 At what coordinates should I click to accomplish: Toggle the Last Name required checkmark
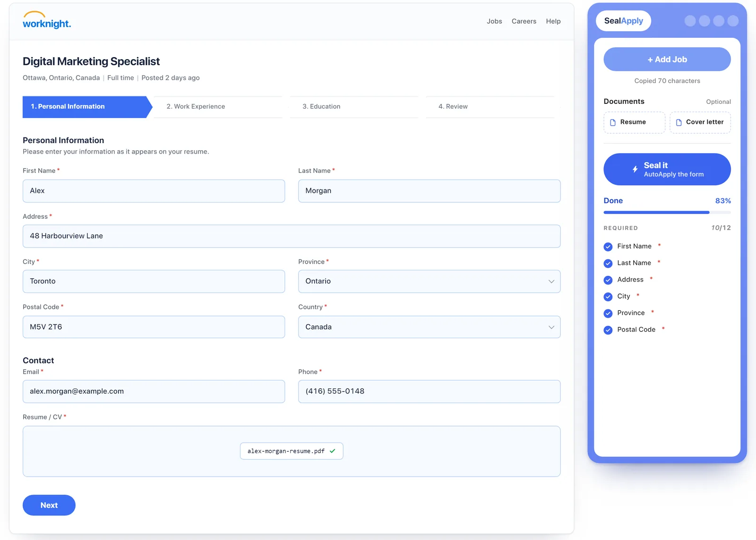click(608, 263)
